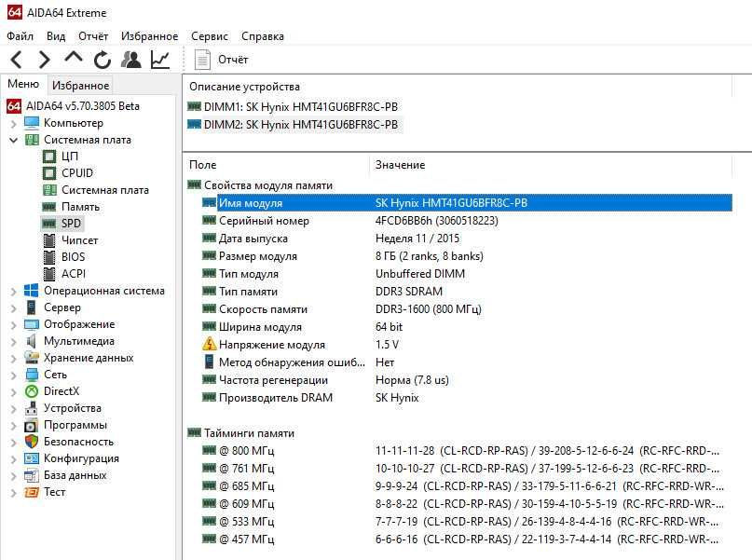Click the Хранение данных drive icon
Viewport: 752px width, 560px height.
coord(32,358)
